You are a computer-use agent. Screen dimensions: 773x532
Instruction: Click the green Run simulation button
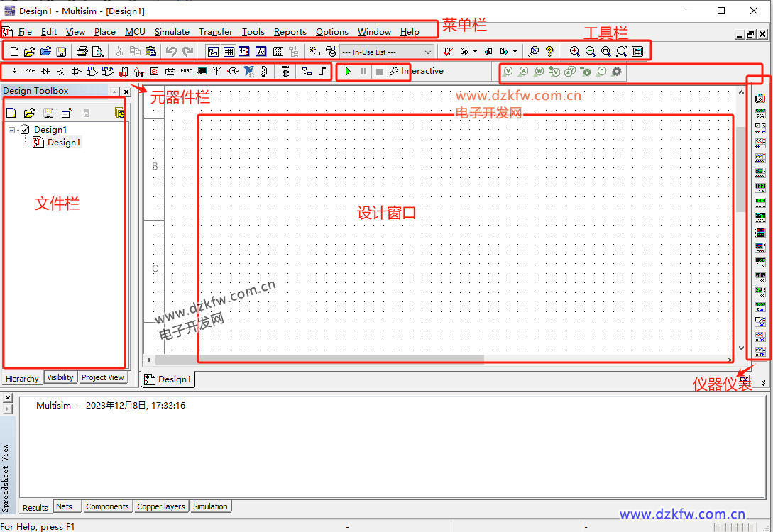click(348, 72)
